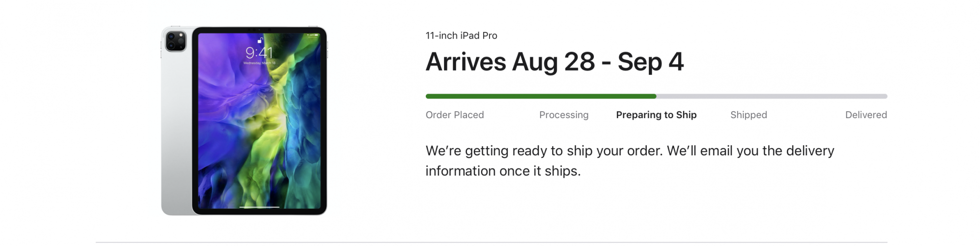Image resolution: width=980 pixels, height=246 pixels.
Task: Click the 'We're getting ready to ship' message
Action: [630, 150]
